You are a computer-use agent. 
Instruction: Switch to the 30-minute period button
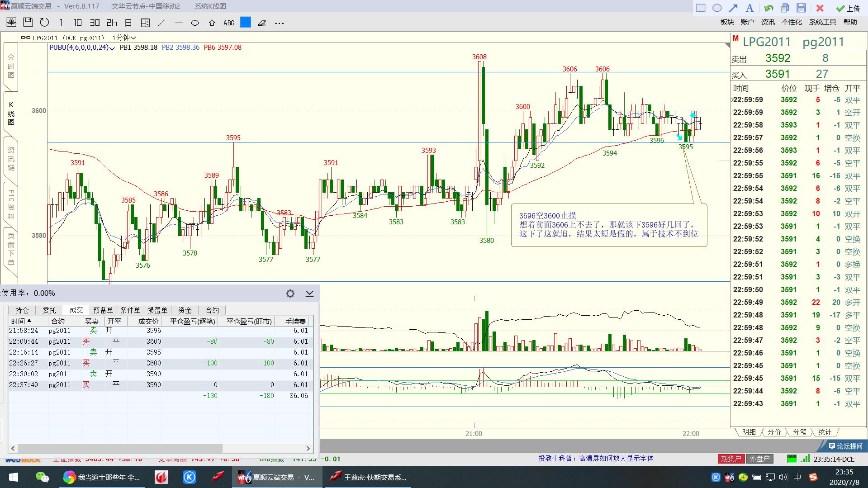(95, 22)
